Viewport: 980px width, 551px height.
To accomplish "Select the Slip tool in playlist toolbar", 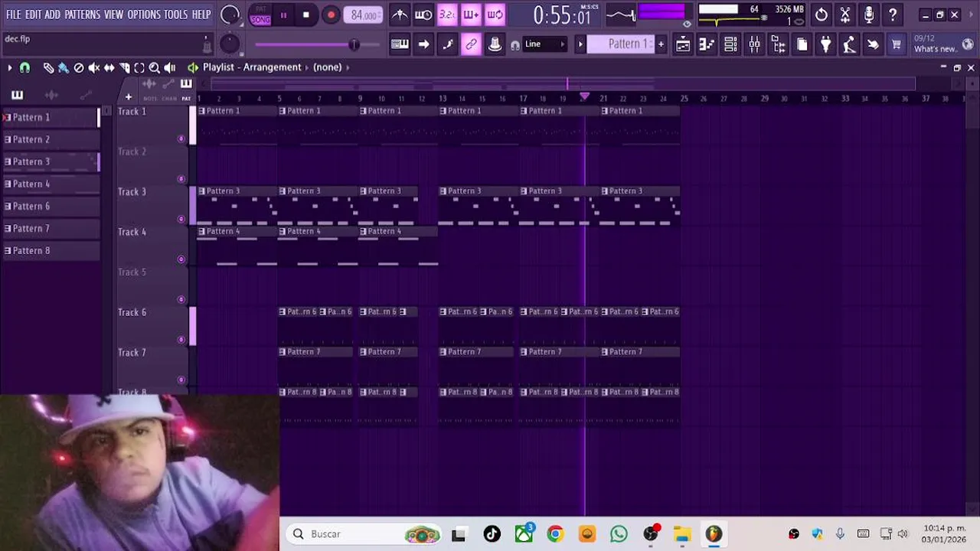I will [109, 67].
